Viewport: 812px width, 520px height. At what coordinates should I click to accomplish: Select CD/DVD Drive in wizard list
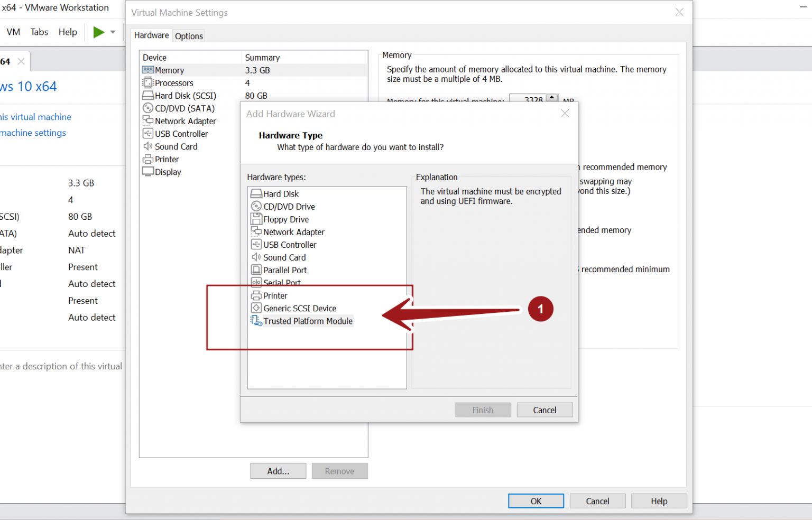click(289, 207)
